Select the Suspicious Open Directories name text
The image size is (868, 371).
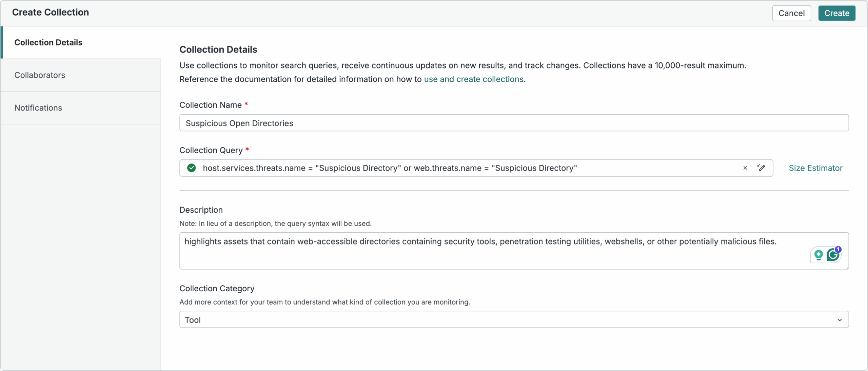click(239, 123)
